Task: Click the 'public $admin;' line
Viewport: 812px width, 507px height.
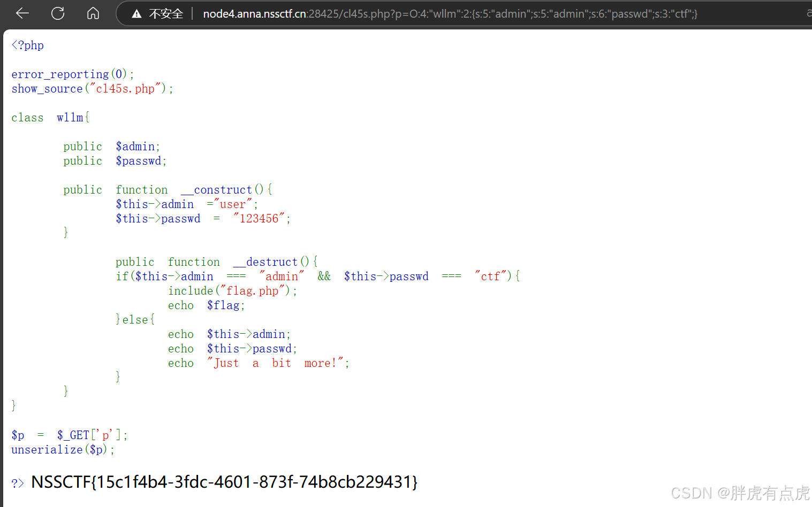Action: [x=111, y=147]
